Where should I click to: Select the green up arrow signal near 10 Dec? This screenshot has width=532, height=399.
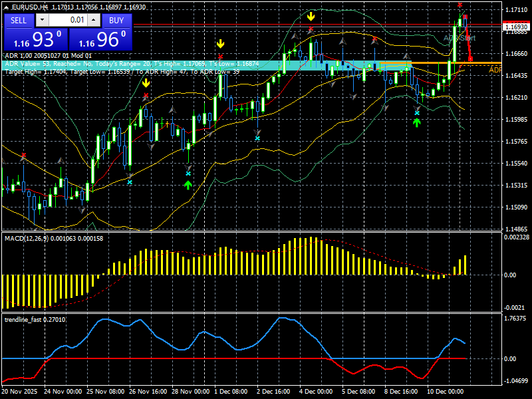(417, 122)
